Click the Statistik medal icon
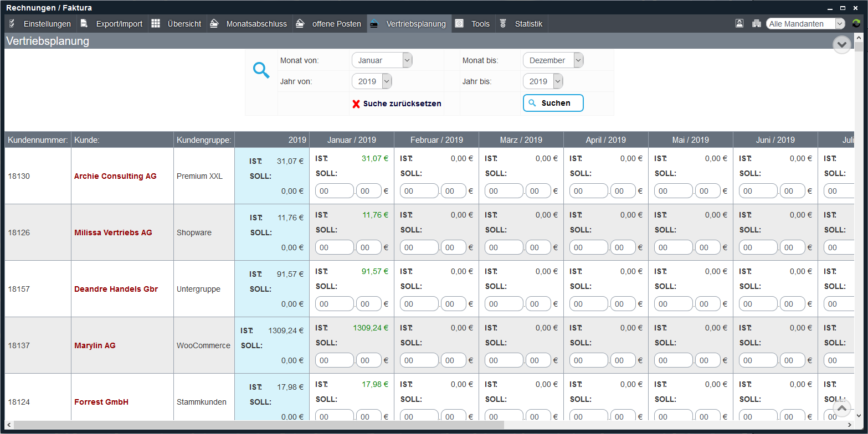The height and width of the screenshot is (434, 868). click(x=503, y=24)
